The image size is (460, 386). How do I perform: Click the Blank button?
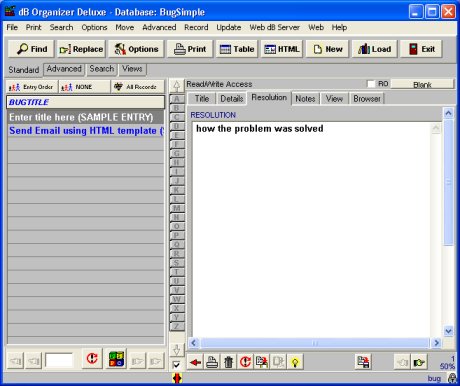pos(422,84)
